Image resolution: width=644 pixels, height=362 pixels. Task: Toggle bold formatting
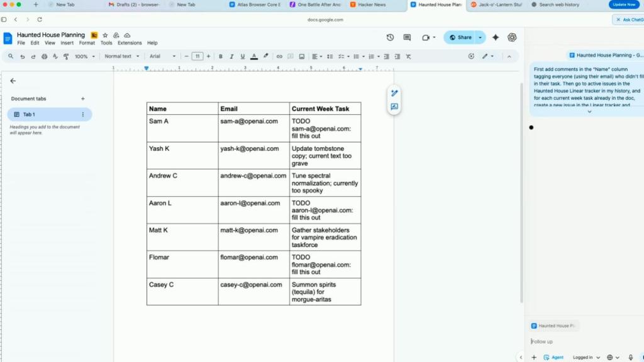click(x=220, y=56)
